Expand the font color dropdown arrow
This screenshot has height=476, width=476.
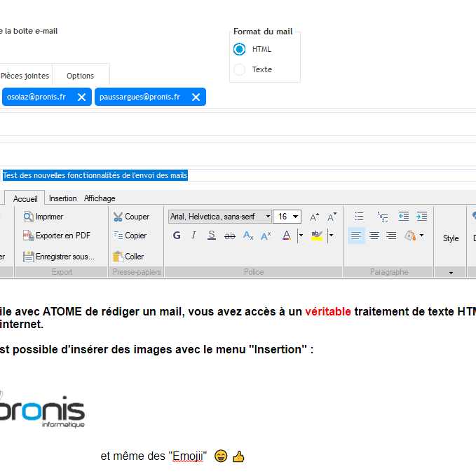301,236
